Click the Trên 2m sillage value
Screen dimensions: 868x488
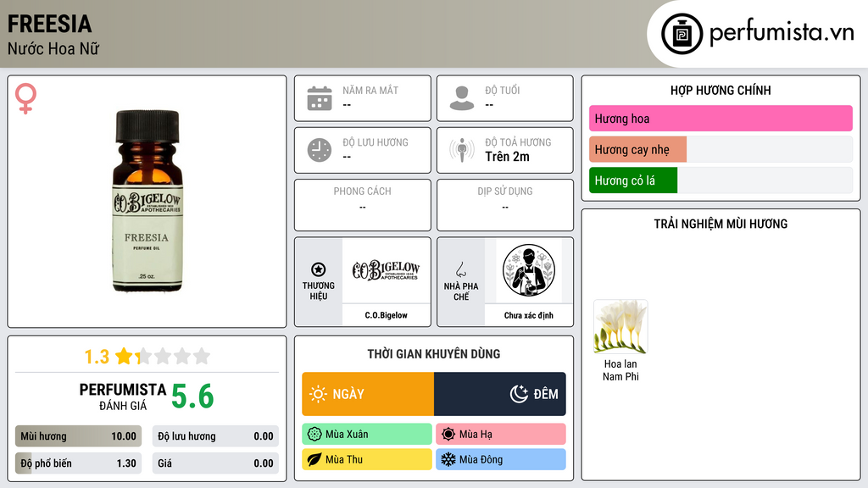click(507, 157)
